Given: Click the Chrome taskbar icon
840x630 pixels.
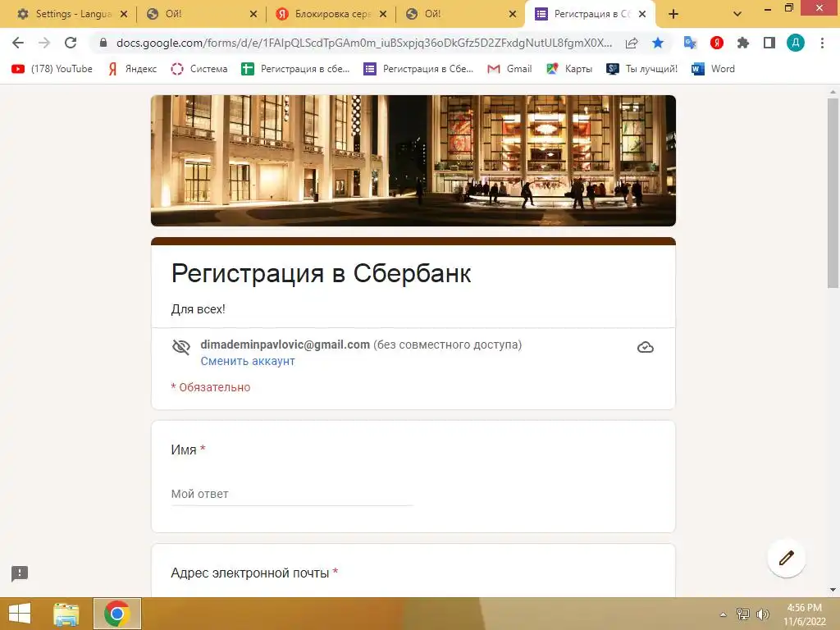Looking at the screenshot, I should (116, 614).
